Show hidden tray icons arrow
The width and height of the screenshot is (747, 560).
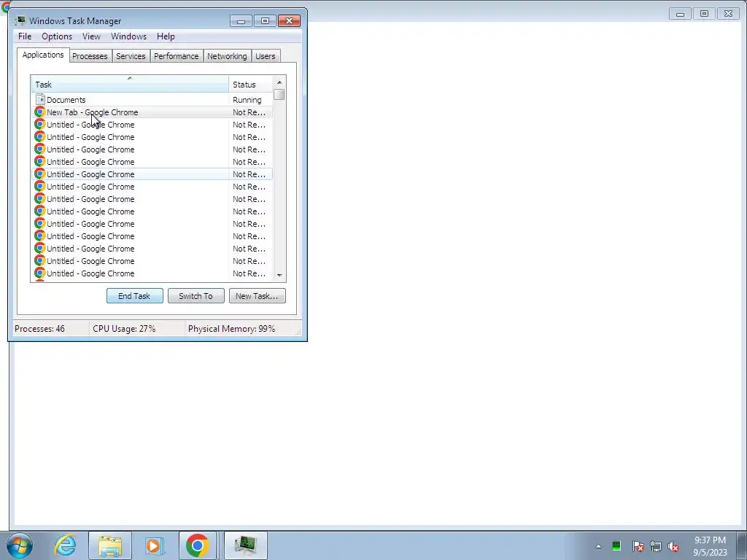(598, 546)
